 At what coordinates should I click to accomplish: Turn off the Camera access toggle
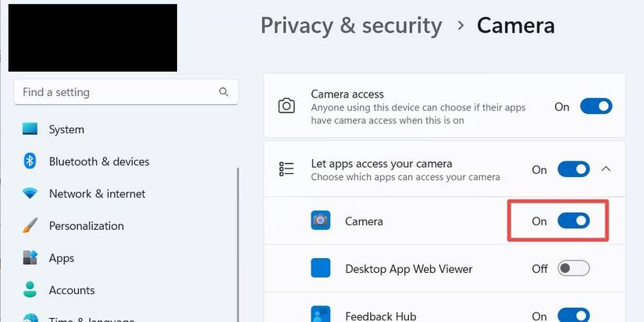[x=596, y=107]
